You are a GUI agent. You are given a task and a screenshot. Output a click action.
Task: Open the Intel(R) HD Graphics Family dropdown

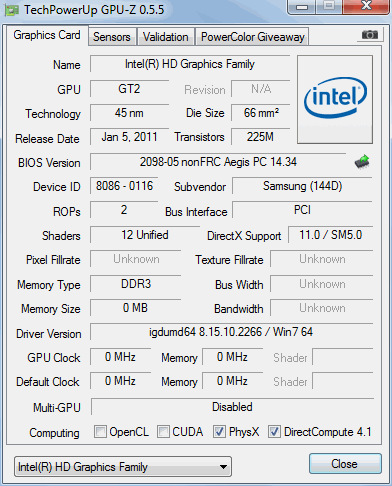123,467
